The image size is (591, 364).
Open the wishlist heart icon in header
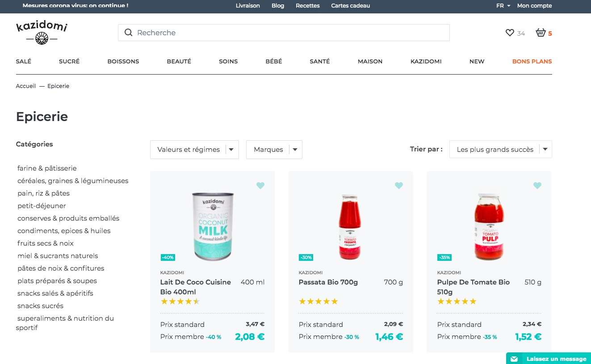pos(510,33)
